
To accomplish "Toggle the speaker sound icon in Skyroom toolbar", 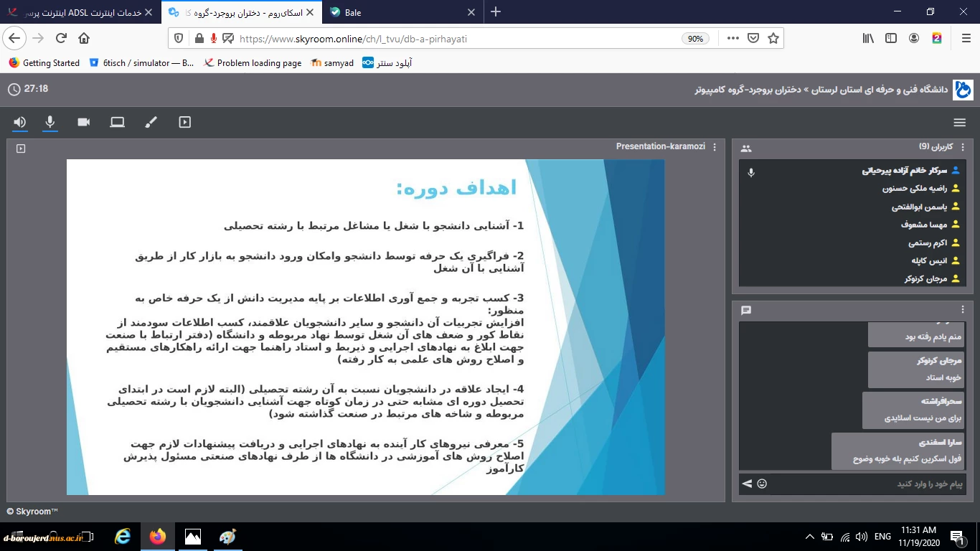I will [x=19, y=122].
